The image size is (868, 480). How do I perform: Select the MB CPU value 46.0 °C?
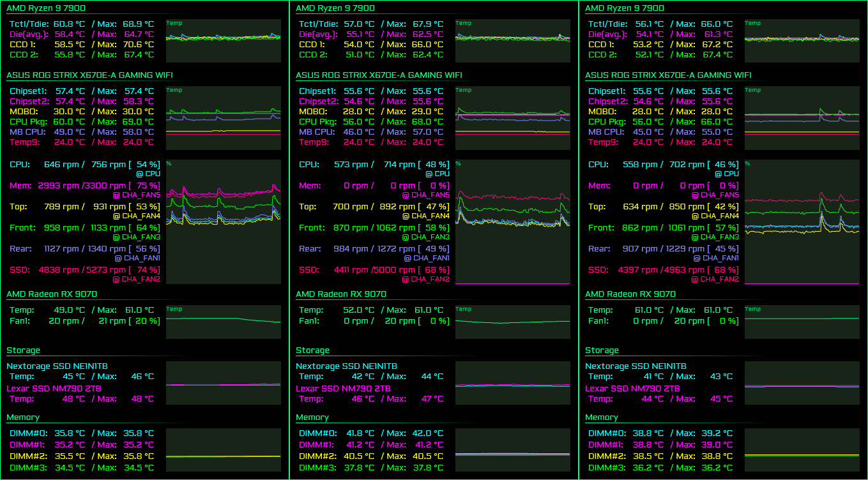click(360, 132)
